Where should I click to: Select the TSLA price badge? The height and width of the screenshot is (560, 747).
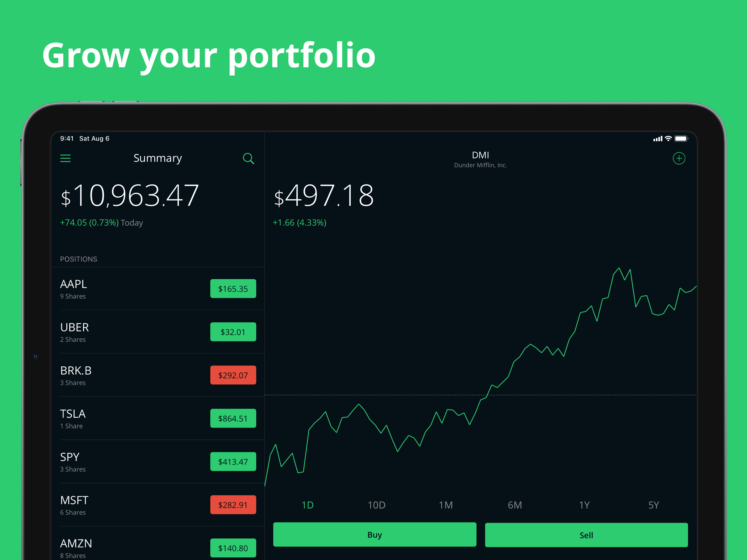[x=233, y=418]
